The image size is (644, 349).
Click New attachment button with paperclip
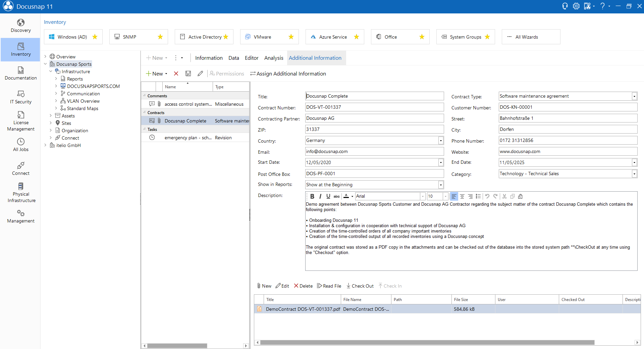click(264, 286)
